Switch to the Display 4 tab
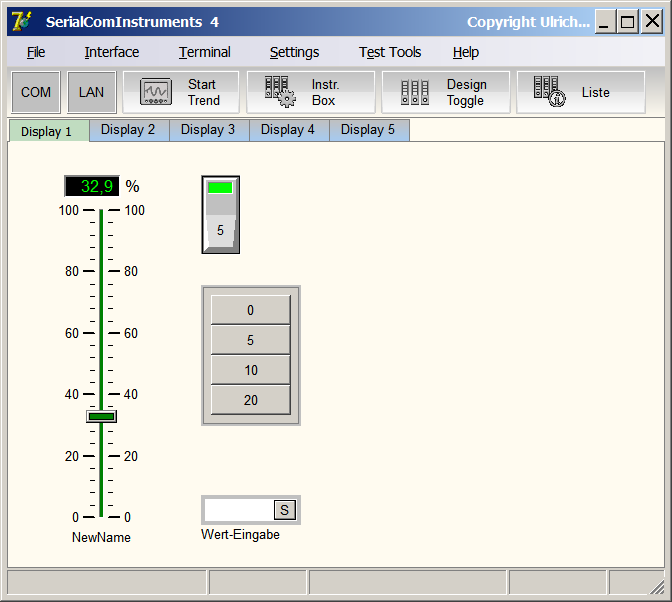This screenshot has height=602, width=672. (x=289, y=130)
